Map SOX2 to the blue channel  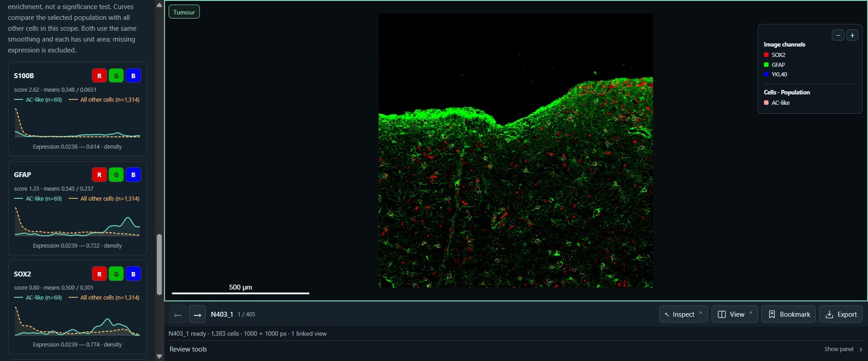coord(133,273)
